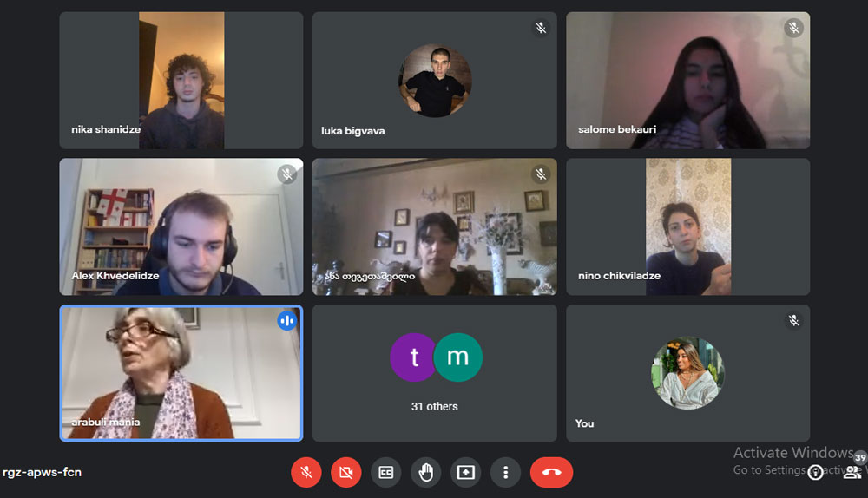The image size is (868, 498).
Task: Click speaking indicator on arabuli mania tile
Action: click(x=286, y=320)
